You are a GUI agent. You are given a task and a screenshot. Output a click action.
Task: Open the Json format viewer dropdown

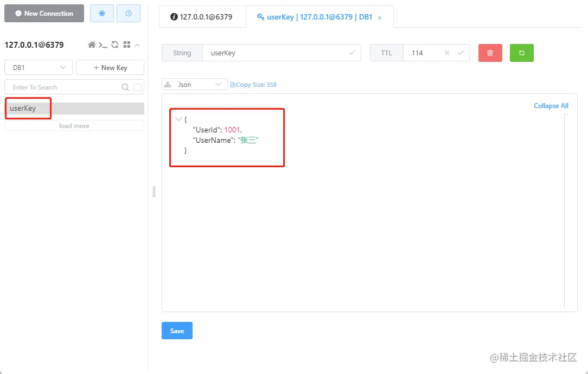195,84
